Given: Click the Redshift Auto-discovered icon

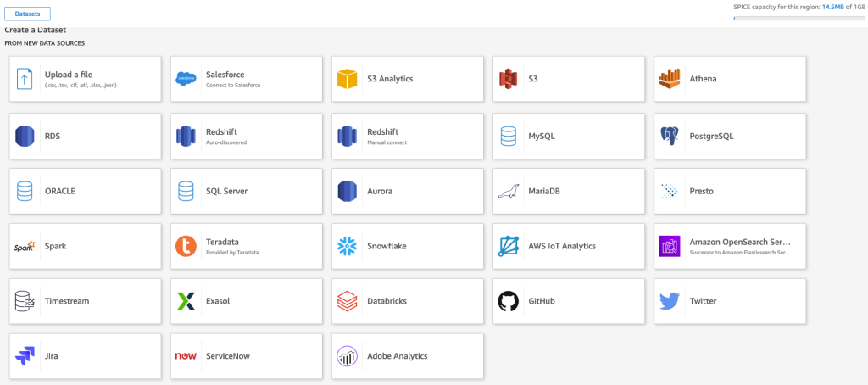Looking at the screenshot, I should click(x=186, y=136).
